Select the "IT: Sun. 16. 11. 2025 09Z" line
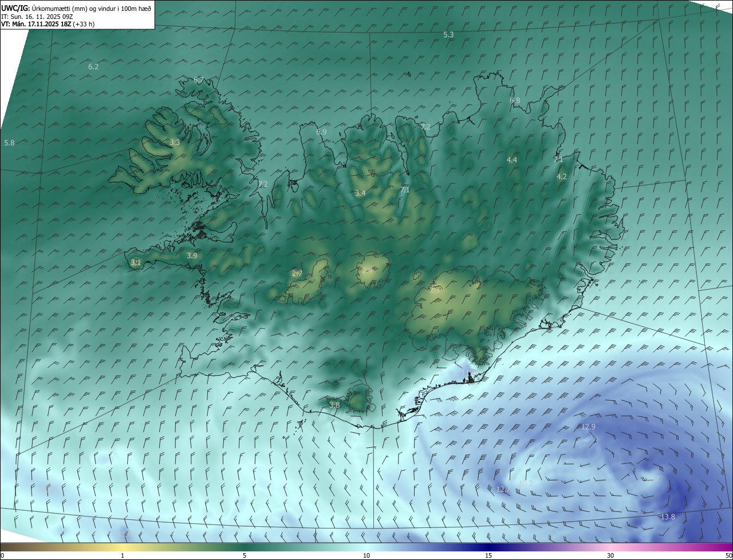733x560 pixels. (37, 16)
